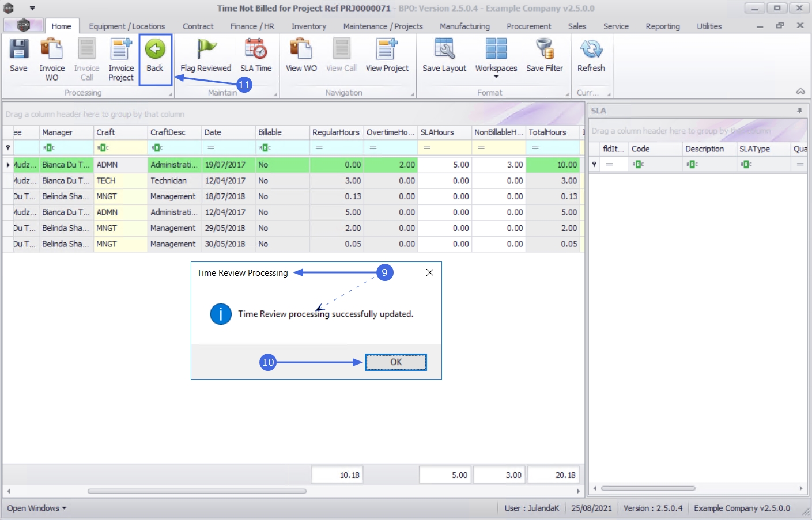Switch to the Reporting tab

pos(663,26)
